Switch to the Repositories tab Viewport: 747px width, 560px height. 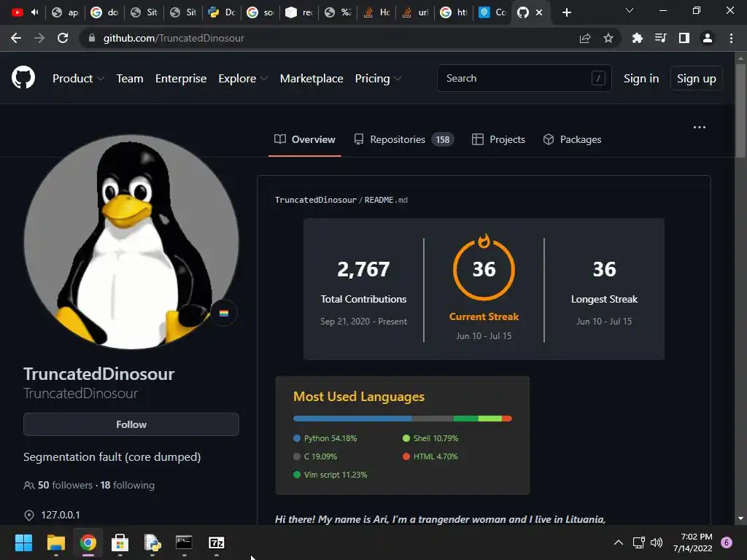click(x=404, y=139)
